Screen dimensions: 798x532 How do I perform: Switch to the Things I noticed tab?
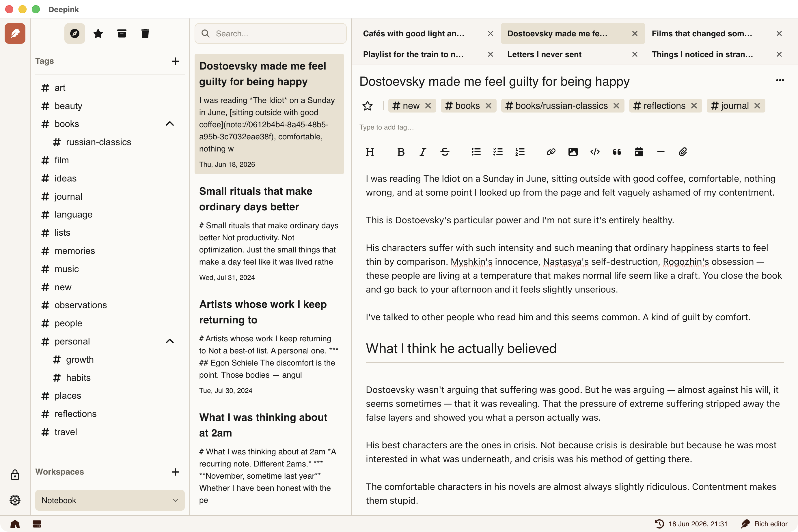(x=702, y=54)
